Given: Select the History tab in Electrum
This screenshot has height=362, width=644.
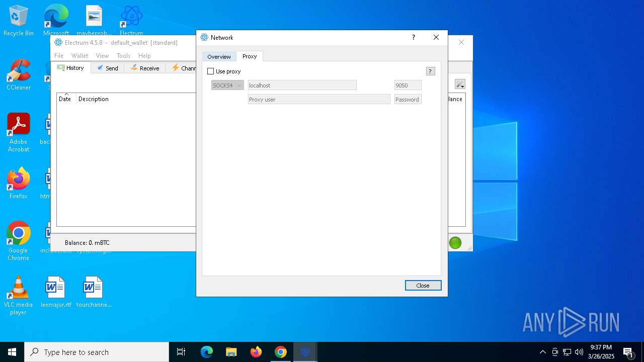Looking at the screenshot, I should click(71, 68).
